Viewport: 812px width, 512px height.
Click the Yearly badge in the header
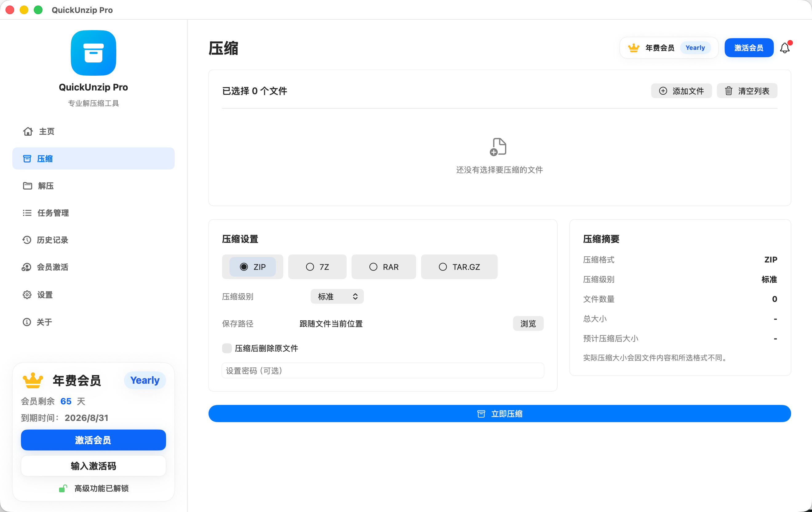click(x=695, y=48)
